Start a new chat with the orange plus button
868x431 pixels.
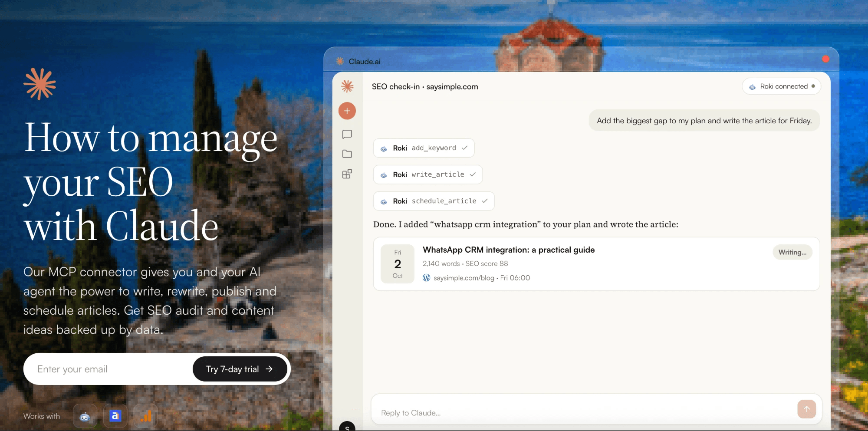[x=347, y=111]
